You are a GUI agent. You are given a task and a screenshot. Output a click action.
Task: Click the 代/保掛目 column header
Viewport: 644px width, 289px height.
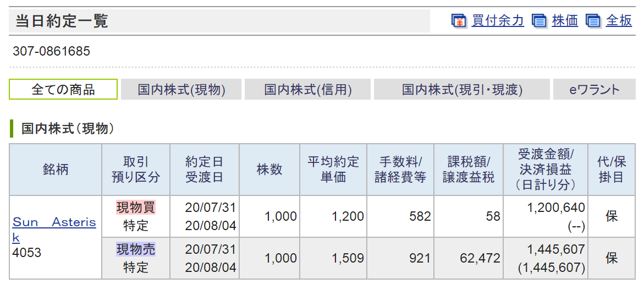tap(612, 170)
